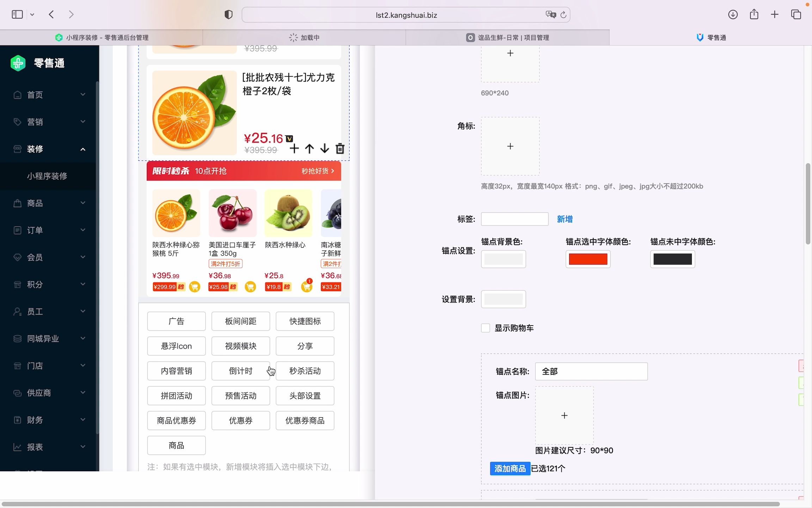Screen dimensions: 812x508
Task: Add a 拼团活动 module
Action: click(176, 396)
